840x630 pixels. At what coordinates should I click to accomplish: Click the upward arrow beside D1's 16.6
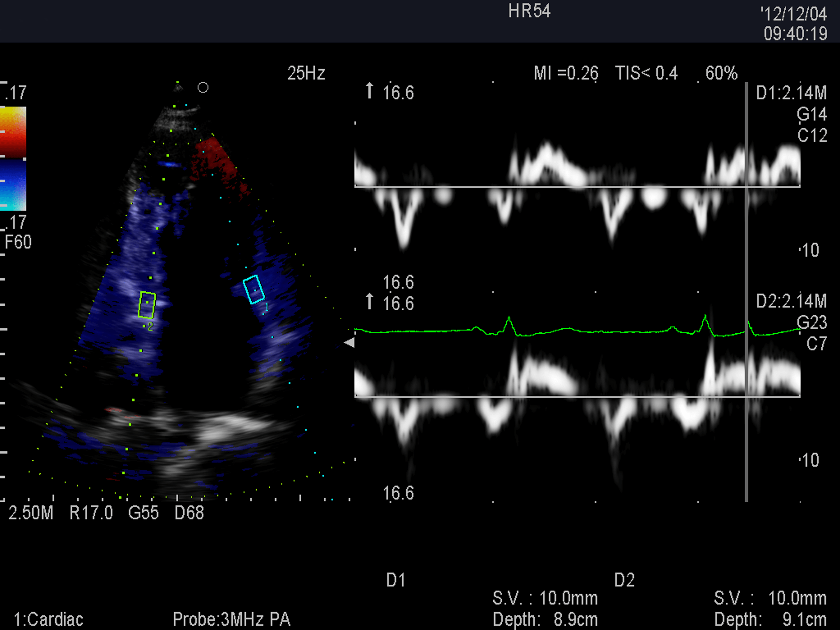point(369,91)
